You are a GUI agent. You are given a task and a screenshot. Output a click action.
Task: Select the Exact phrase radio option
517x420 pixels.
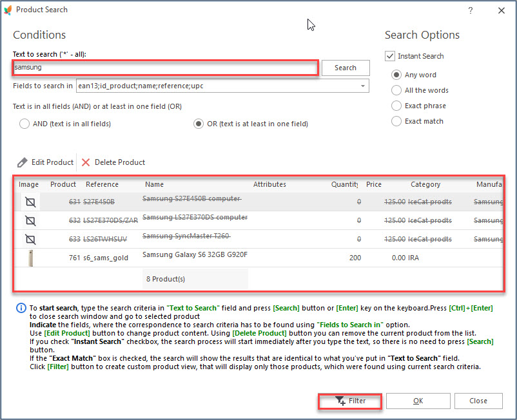tap(396, 106)
